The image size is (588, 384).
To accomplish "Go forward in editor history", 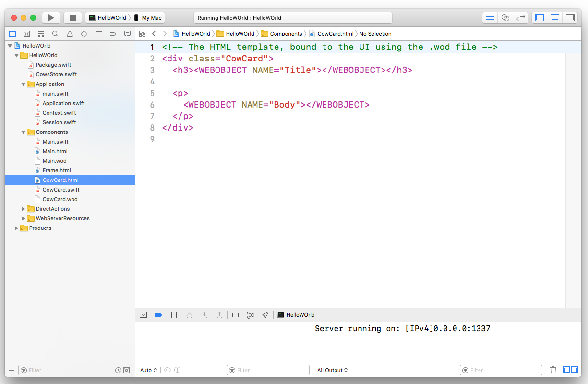I will click(165, 34).
